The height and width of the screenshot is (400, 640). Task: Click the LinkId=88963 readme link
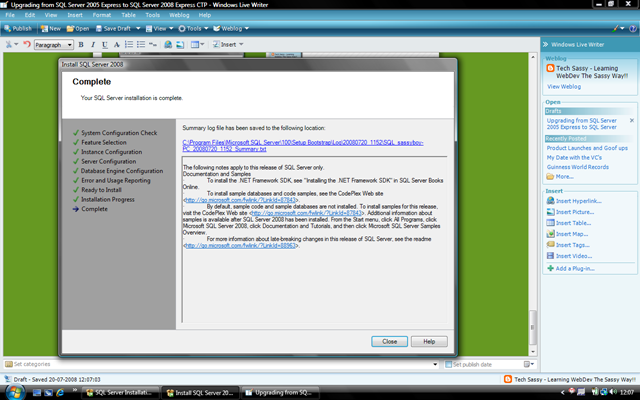[x=240, y=245]
